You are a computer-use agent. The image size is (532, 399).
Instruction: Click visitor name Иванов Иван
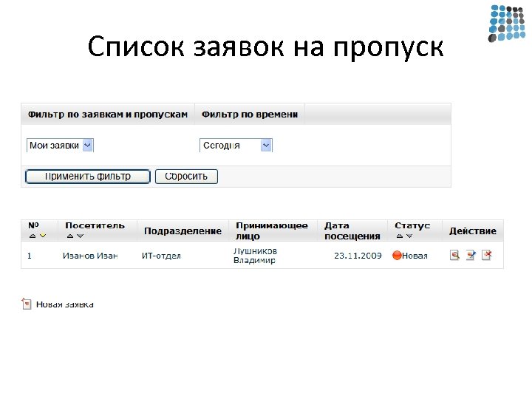click(90, 256)
